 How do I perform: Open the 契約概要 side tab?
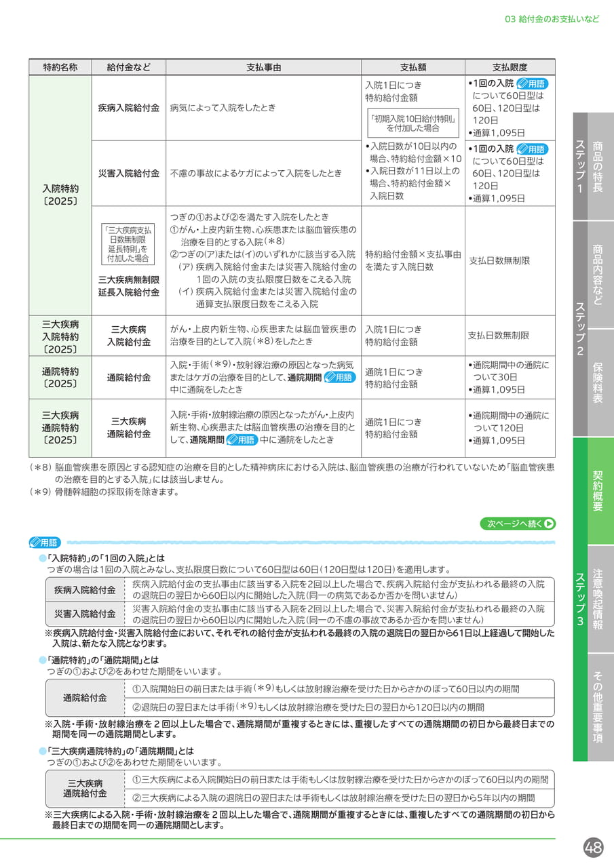click(x=600, y=491)
